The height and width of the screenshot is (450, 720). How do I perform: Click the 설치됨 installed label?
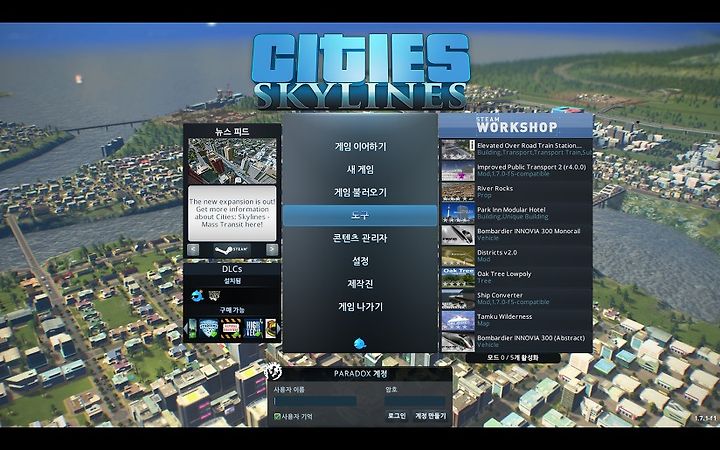(232, 281)
